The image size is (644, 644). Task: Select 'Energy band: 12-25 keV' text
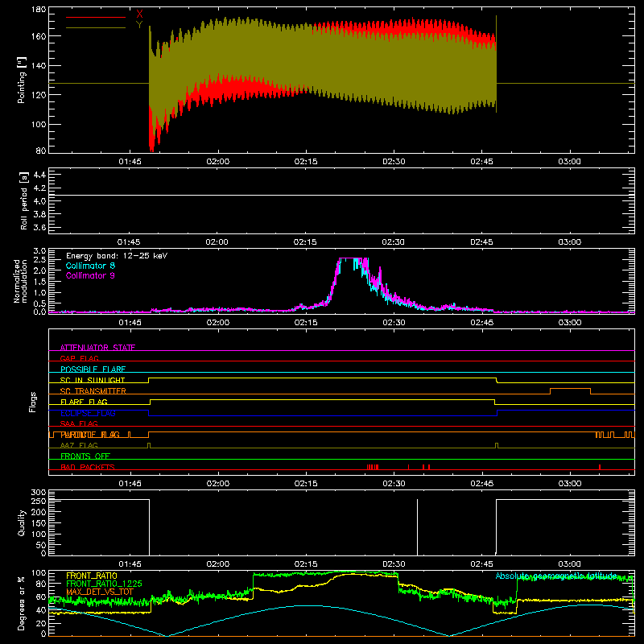tap(117, 256)
